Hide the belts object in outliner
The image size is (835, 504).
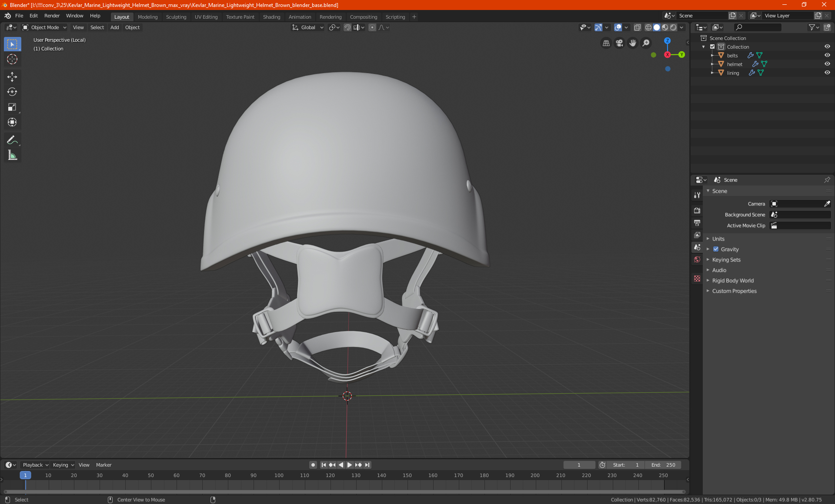827,55
